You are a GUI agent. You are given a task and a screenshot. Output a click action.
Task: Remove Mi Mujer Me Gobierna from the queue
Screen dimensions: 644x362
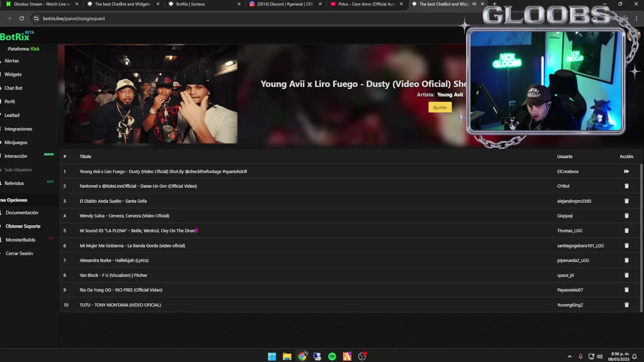pos(626,245)
